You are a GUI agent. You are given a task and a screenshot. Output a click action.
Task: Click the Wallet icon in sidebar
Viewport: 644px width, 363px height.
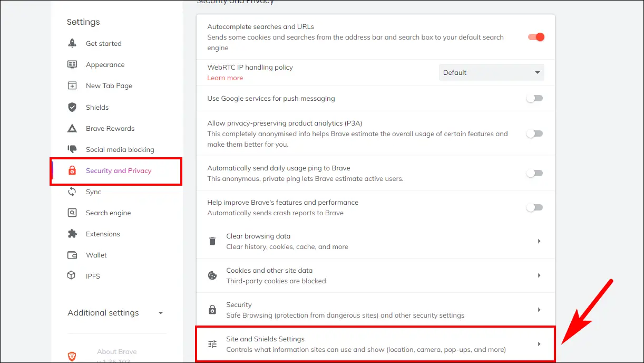72,255
